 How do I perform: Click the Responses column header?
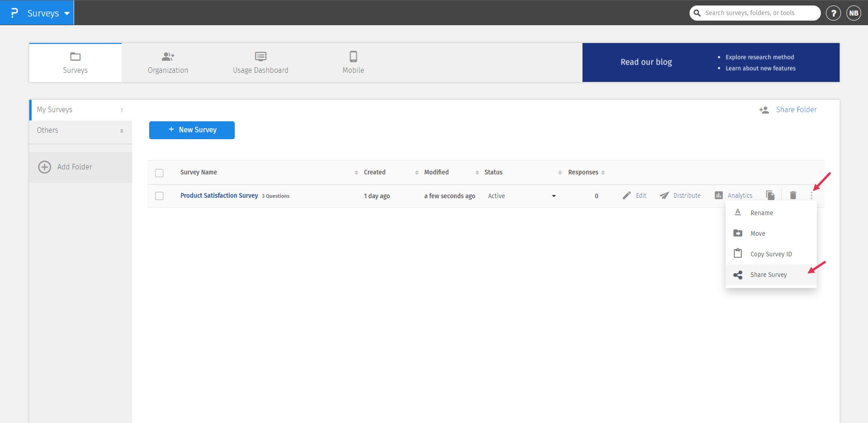tap(583, 173)
